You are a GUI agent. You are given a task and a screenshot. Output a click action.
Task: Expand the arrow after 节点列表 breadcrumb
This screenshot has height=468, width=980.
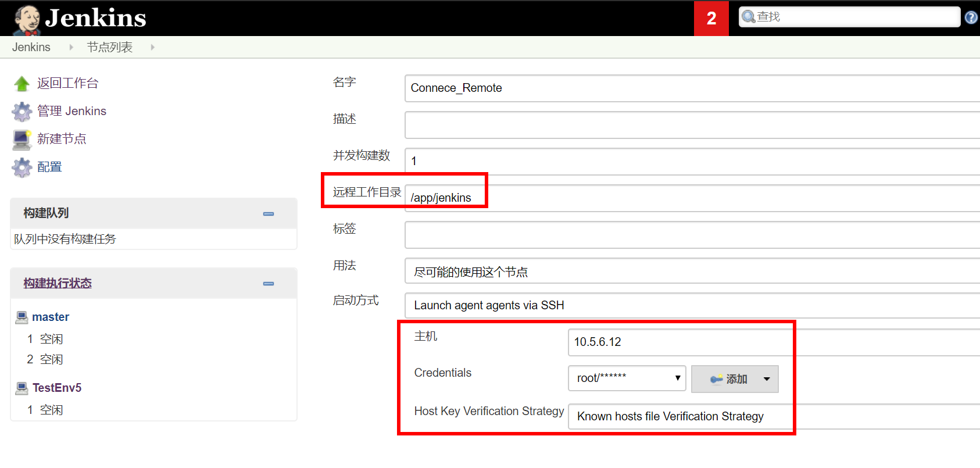(152, 47)
